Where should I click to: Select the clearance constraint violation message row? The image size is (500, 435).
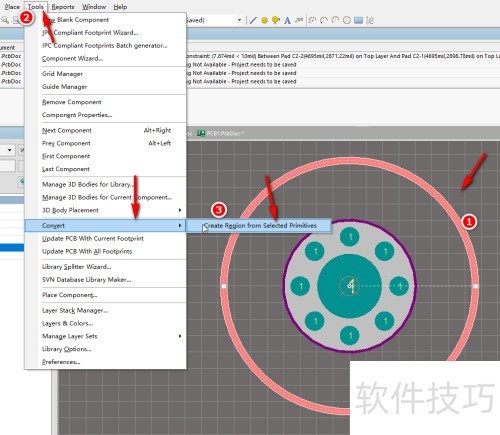point(342,56)
